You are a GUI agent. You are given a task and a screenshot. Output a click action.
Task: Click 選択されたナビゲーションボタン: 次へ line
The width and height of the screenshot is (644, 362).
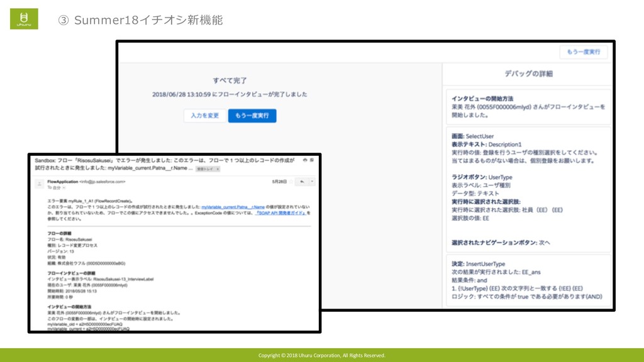[x=501, y=243]
